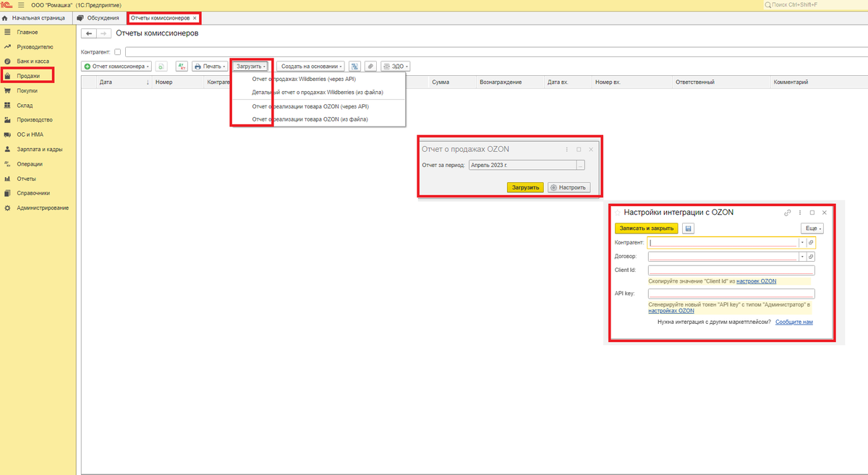The width and height of the screenshot is (868, 475).
Task: Follow the Сообщите нам link
Action: [794, 322]
